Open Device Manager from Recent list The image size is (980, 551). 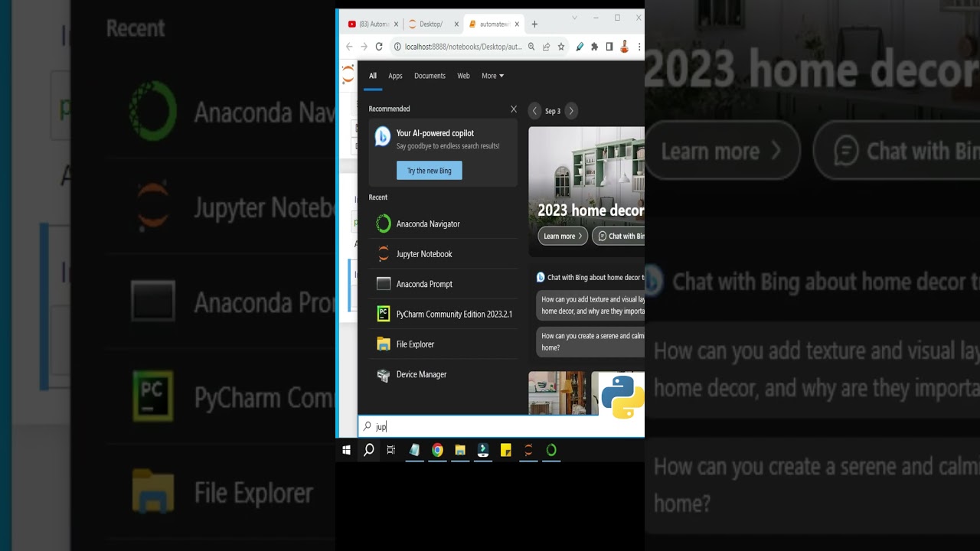pos(443,374)
